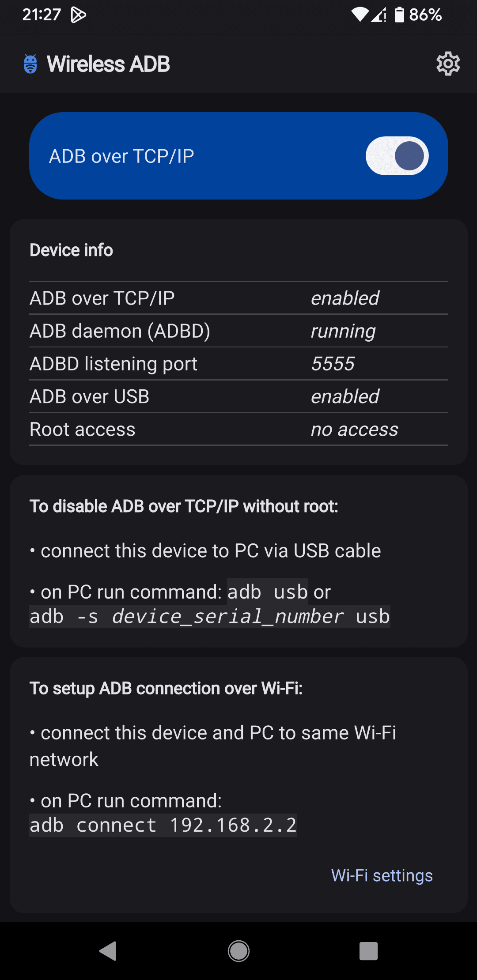
Task: Tap the battery status icon
Action: tap(399, 15)
